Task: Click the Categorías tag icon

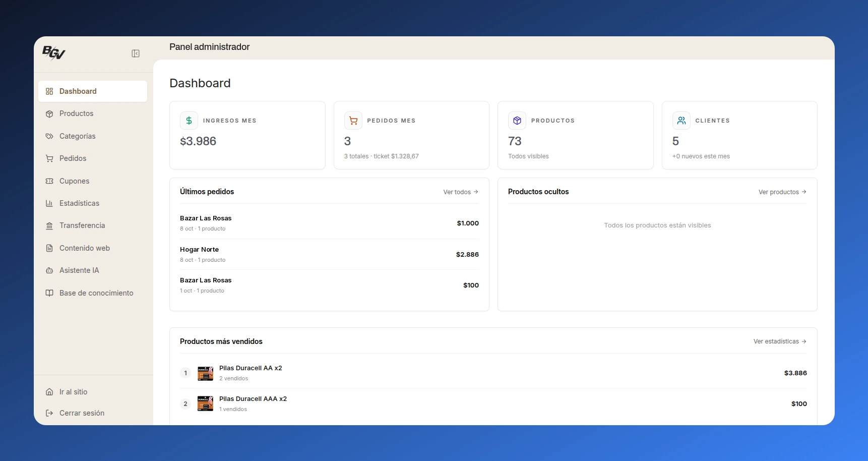Action: [x=49, y=136]
